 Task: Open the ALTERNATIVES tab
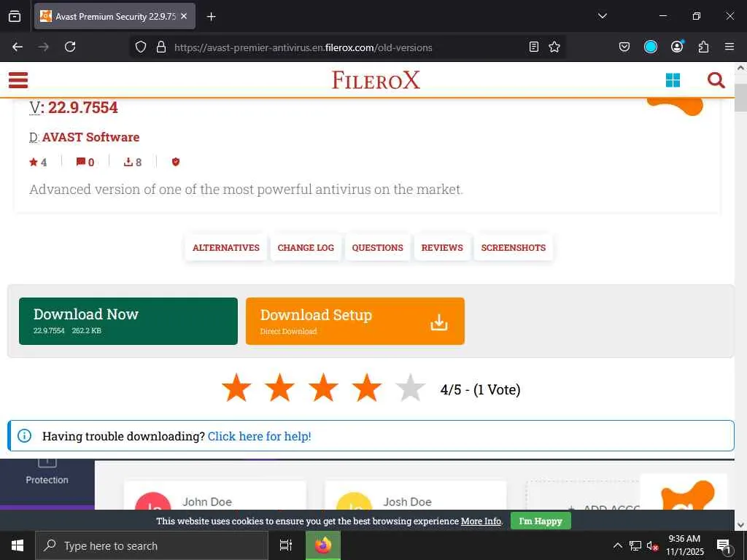coord(226,248)
